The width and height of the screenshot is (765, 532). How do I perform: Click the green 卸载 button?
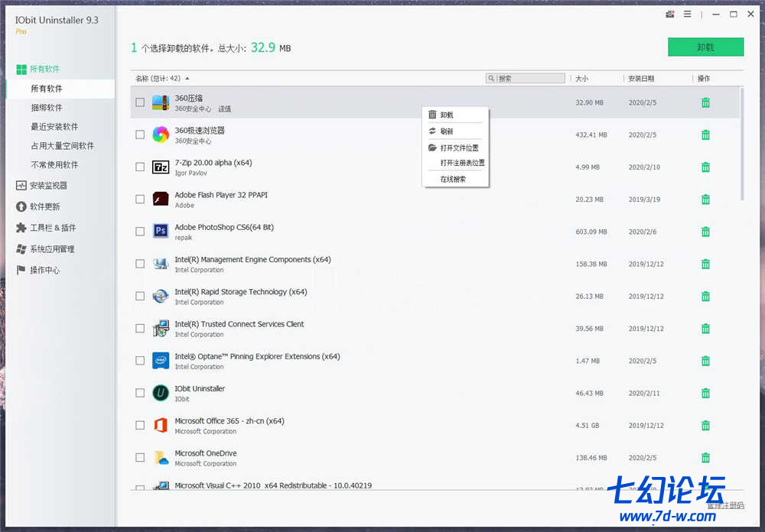coord(705,47)
